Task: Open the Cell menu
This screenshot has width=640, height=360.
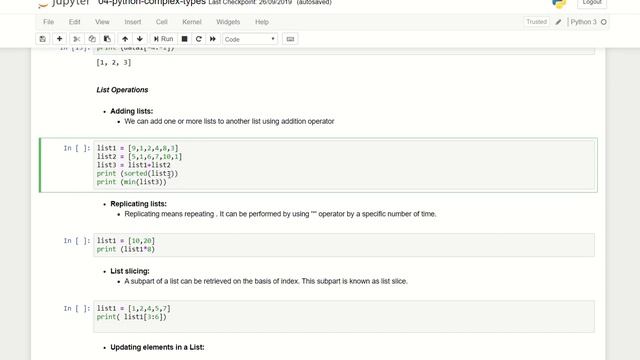Action: tap(162, 22)
